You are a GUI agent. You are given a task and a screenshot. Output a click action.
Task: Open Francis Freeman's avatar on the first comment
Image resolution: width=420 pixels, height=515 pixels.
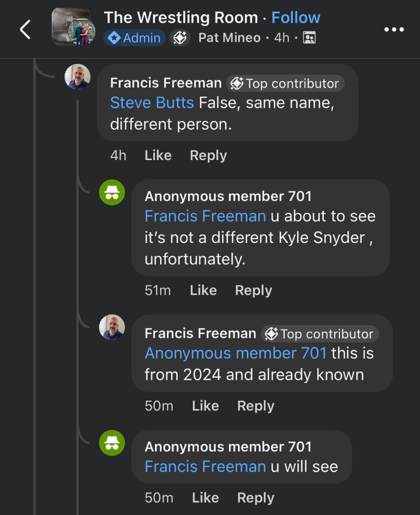77,77
